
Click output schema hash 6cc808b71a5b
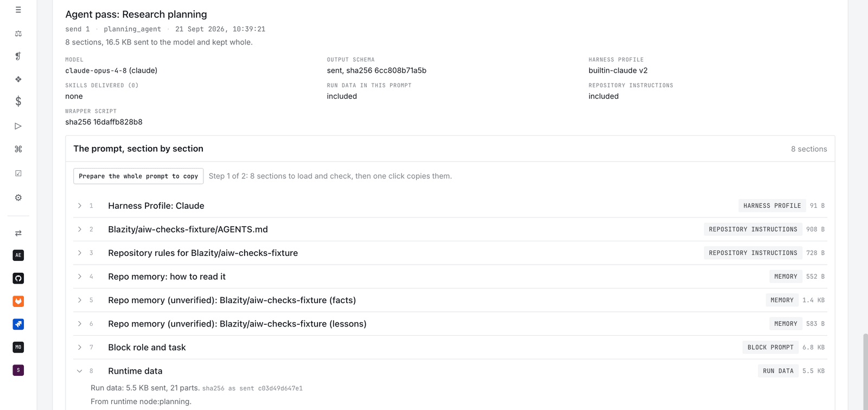(x=400, y=71)
